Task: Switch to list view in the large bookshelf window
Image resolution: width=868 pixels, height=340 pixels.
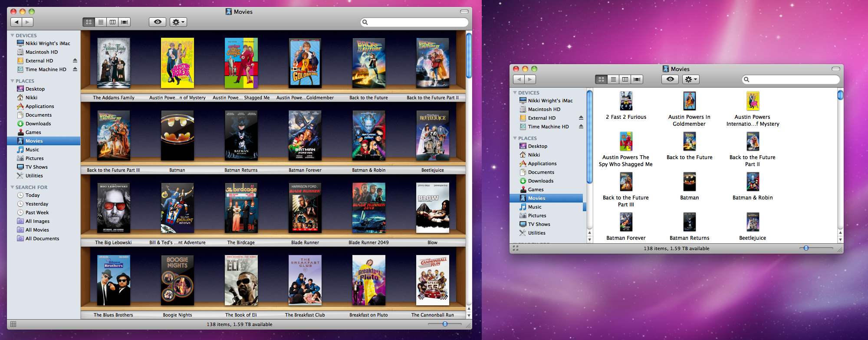Action: point(101,22)
